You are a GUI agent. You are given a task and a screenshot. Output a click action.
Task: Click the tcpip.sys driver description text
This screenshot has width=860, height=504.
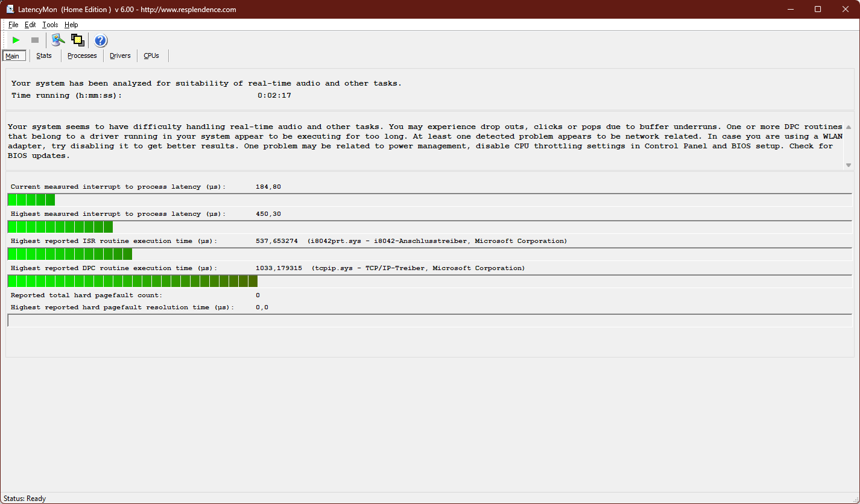point(419,268)
